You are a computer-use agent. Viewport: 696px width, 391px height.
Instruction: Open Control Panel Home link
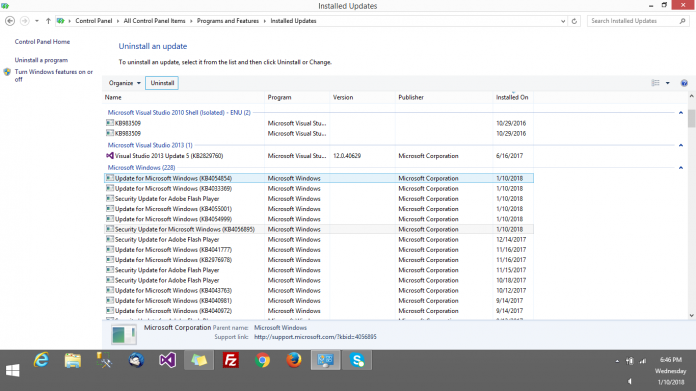click(x=42, y=42)
